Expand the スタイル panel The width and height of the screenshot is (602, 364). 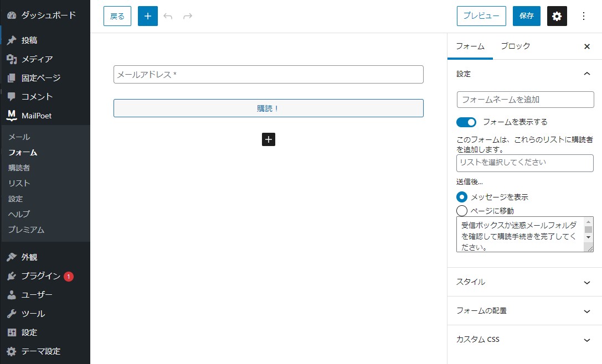[x=524, y=282]
